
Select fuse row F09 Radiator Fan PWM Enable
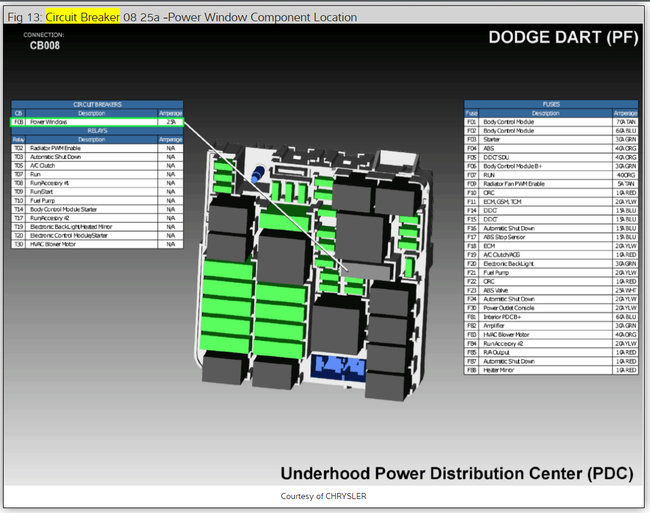point(551,184)
